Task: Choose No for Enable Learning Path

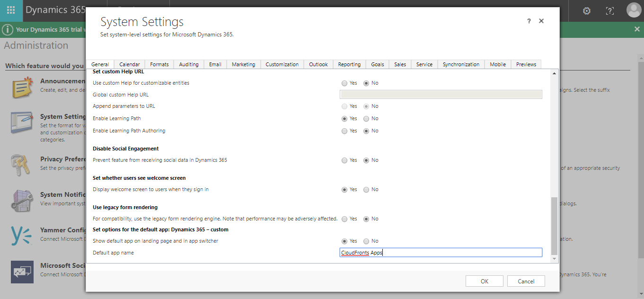Action: pyautogui.click(x=366, y=119)
